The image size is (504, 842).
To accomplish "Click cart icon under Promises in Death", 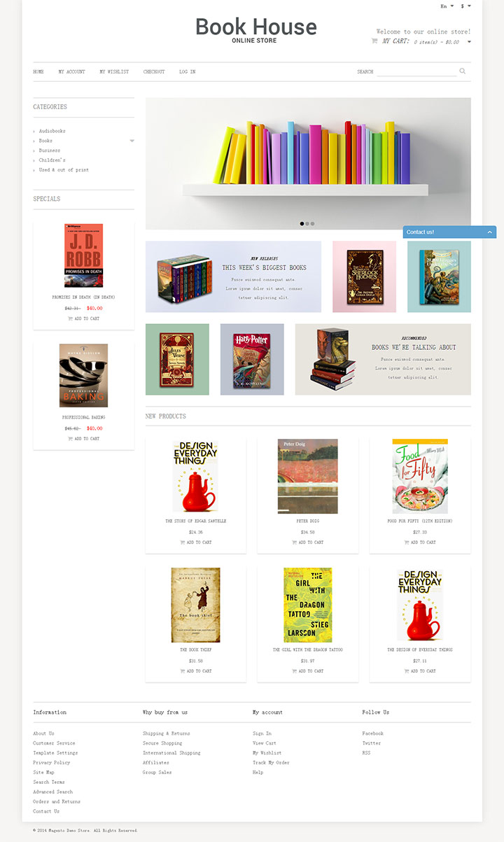I will (70, 318).
